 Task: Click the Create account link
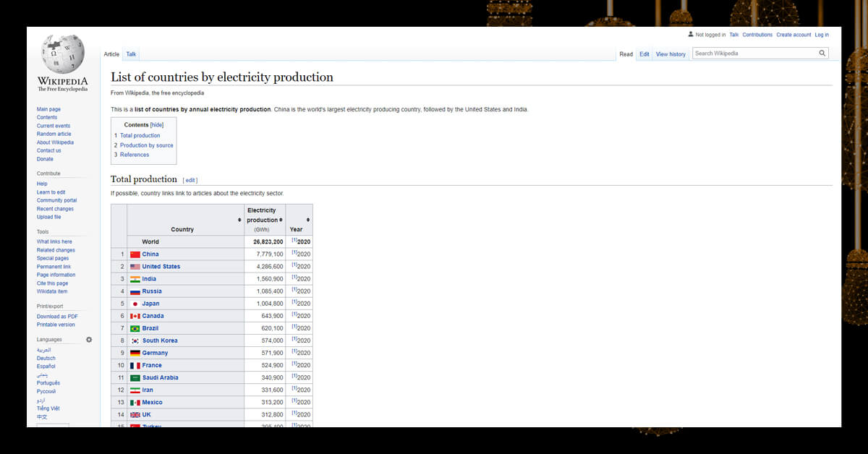tap(793, 35)
